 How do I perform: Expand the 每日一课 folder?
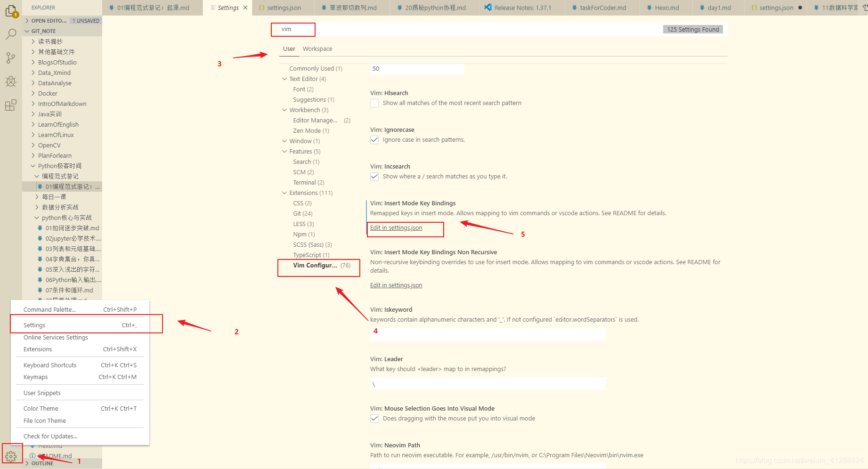point(62,197)
